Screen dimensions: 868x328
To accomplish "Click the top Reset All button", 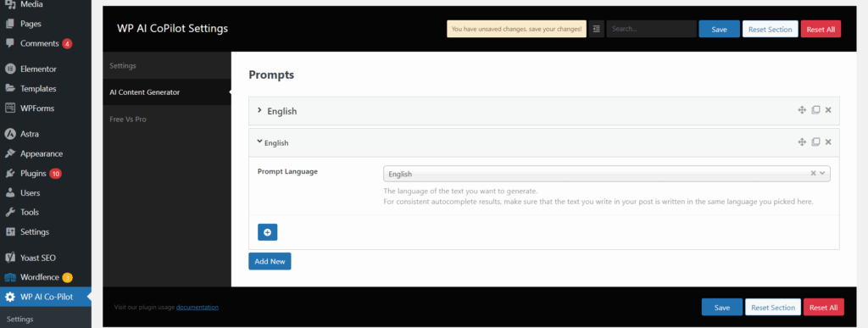I will click(821, 30).
